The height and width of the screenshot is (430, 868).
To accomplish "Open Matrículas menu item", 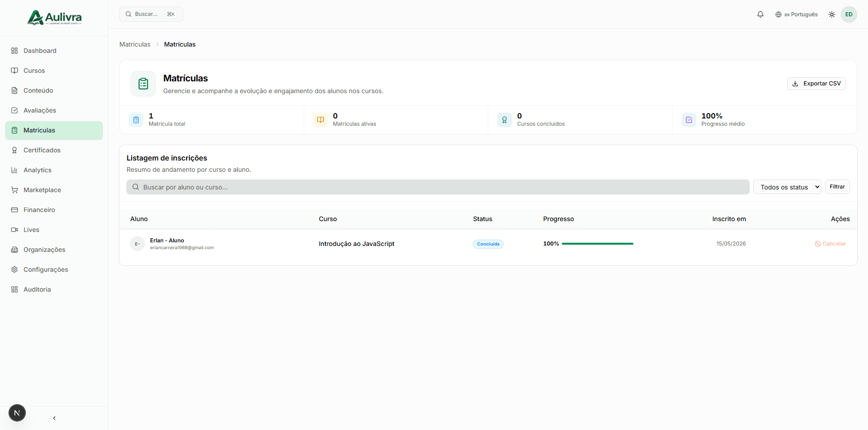I will [54, 130].
